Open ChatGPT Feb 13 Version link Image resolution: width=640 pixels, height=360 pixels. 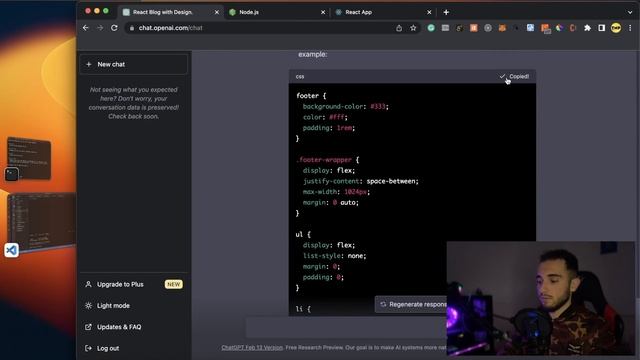[252, 348]
